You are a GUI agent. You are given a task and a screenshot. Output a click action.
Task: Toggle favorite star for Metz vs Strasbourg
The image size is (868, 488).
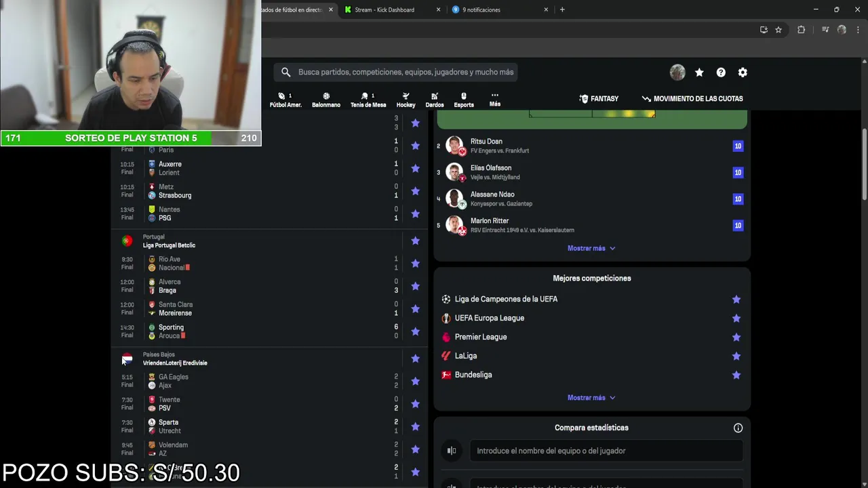tap(415, 191)
